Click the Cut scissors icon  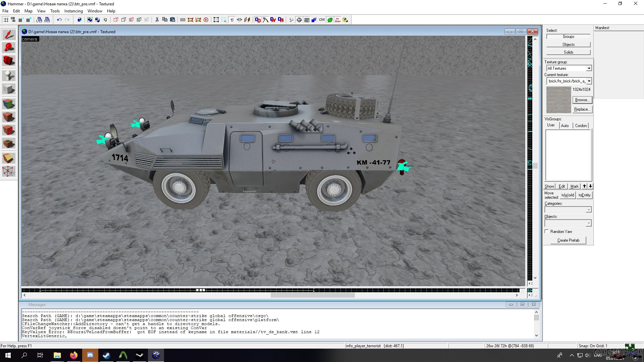157,20
